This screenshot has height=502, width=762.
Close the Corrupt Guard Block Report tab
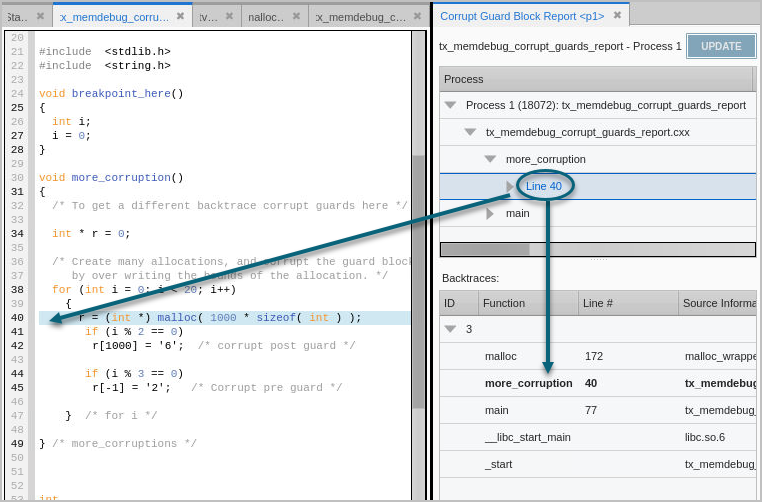[x=617, y=16]
